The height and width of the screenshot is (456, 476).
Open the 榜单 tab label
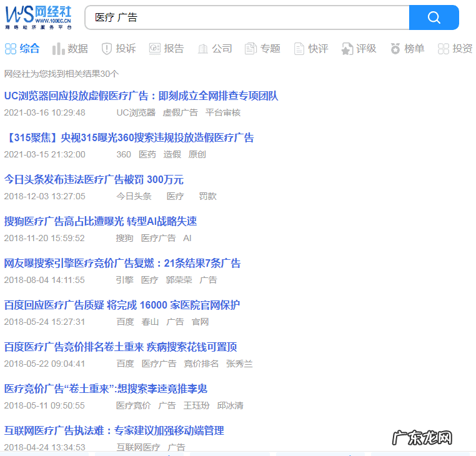414,49
